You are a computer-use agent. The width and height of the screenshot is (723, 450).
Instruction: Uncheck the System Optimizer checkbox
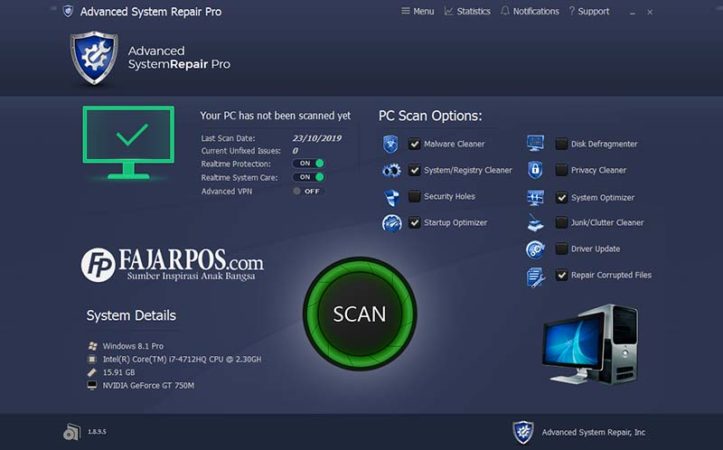click(x=561, y=198)
